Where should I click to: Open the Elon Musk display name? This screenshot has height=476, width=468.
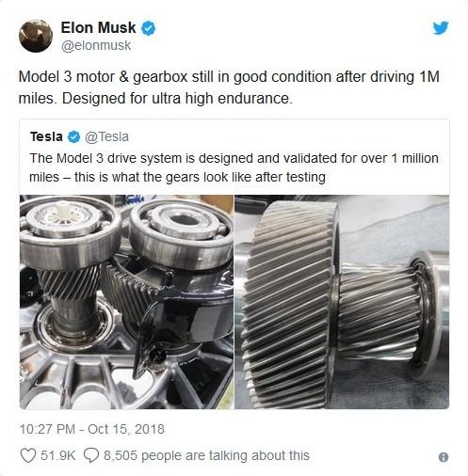(98, 27)
